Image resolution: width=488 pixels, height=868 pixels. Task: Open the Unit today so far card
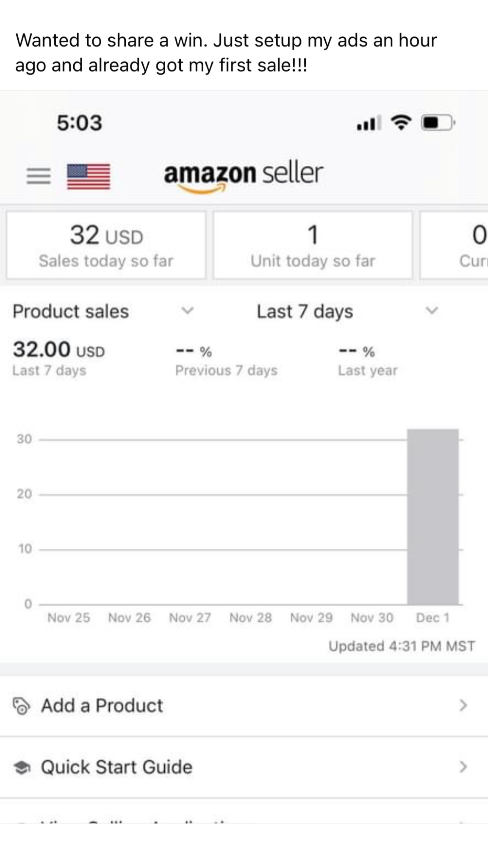(x=313, y=245)
